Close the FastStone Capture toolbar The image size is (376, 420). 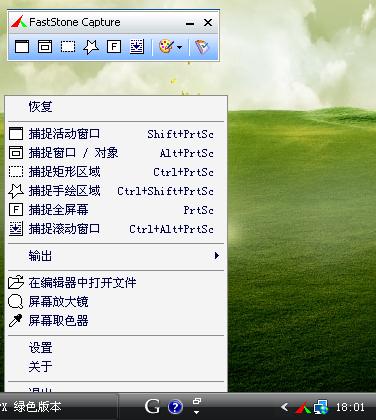click(208, 23)
